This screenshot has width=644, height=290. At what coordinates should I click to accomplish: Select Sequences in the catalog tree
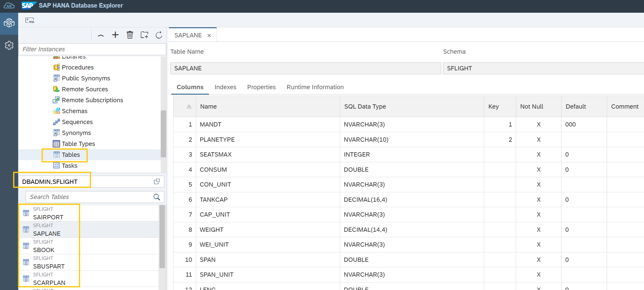click(77, 122)
